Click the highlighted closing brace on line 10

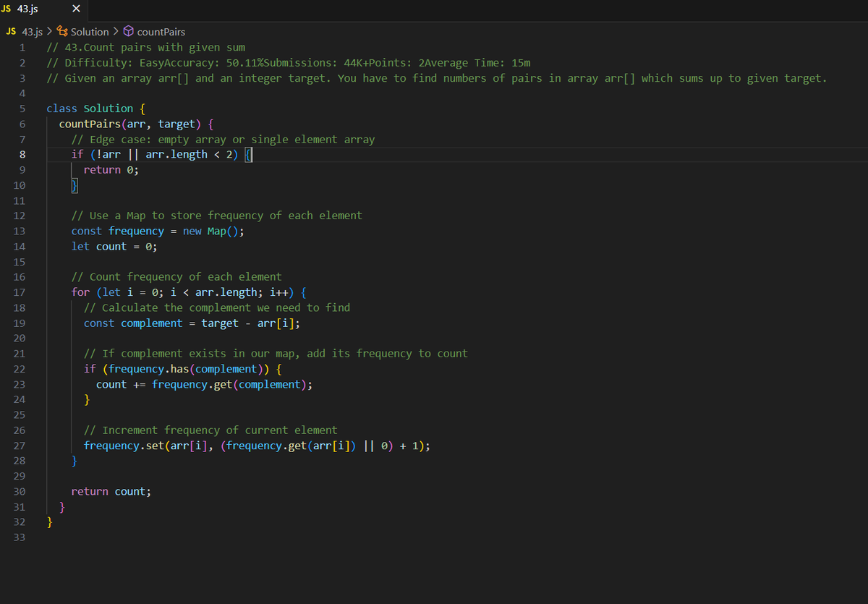pyautogui.click(x=74, y=186)
